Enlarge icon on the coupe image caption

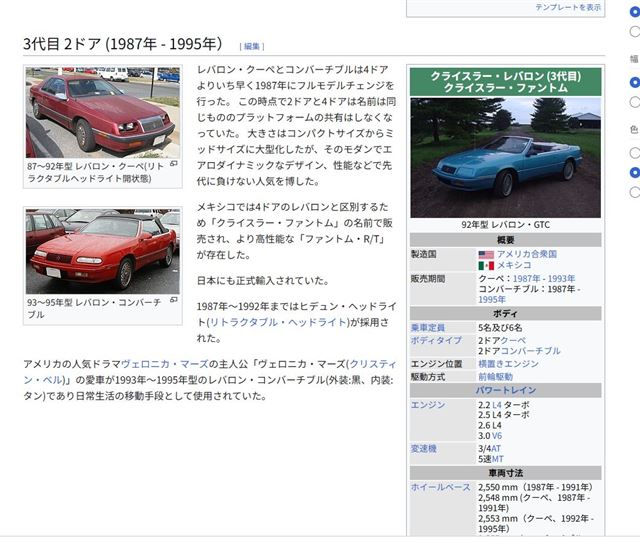173,163
